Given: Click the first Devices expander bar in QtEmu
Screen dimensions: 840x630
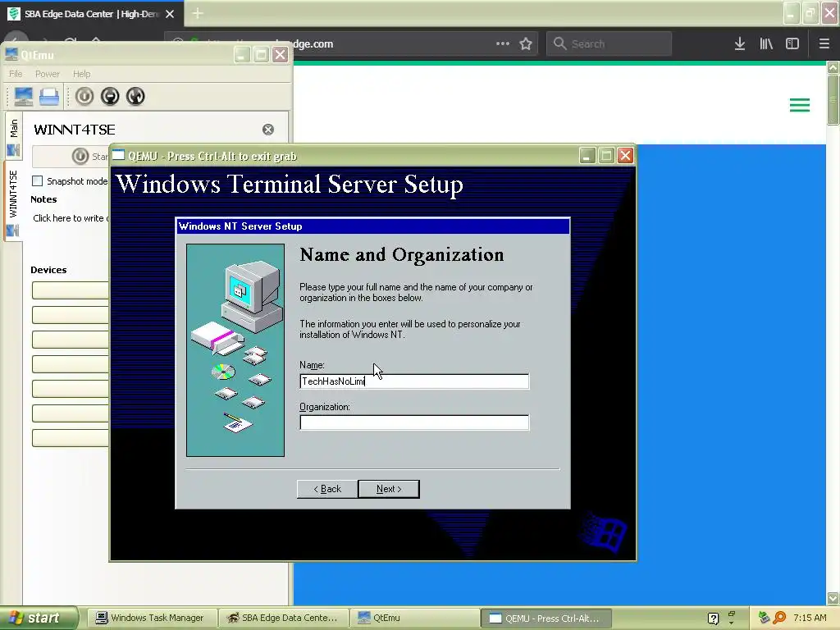Looking at the screenshot, I should click(71, 290).
